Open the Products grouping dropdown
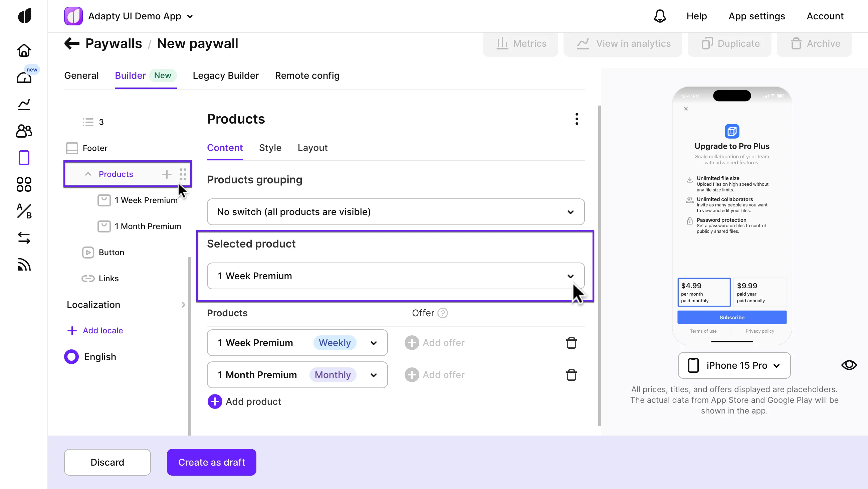This screenshot has height=489, width=868. (x=396, y=212)
